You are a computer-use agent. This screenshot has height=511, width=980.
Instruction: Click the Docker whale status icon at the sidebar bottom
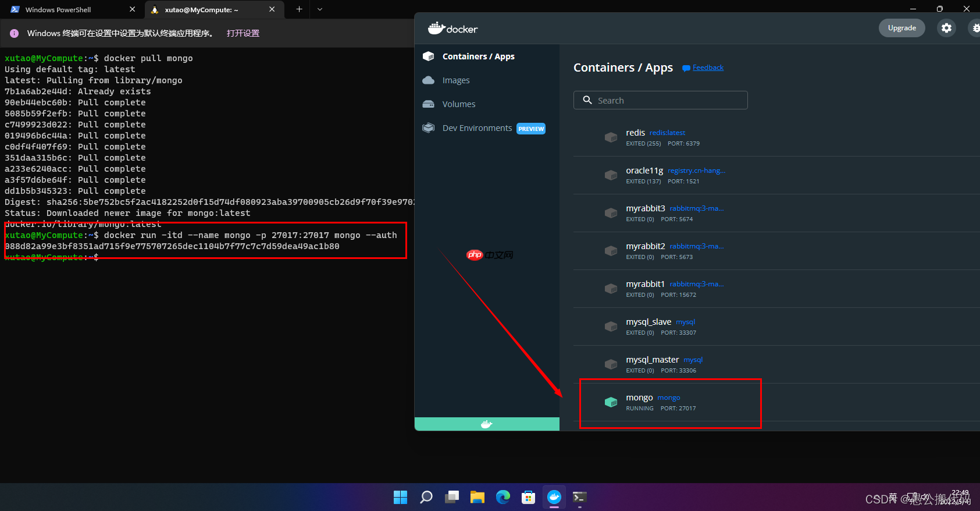click(x=487, y=424)
